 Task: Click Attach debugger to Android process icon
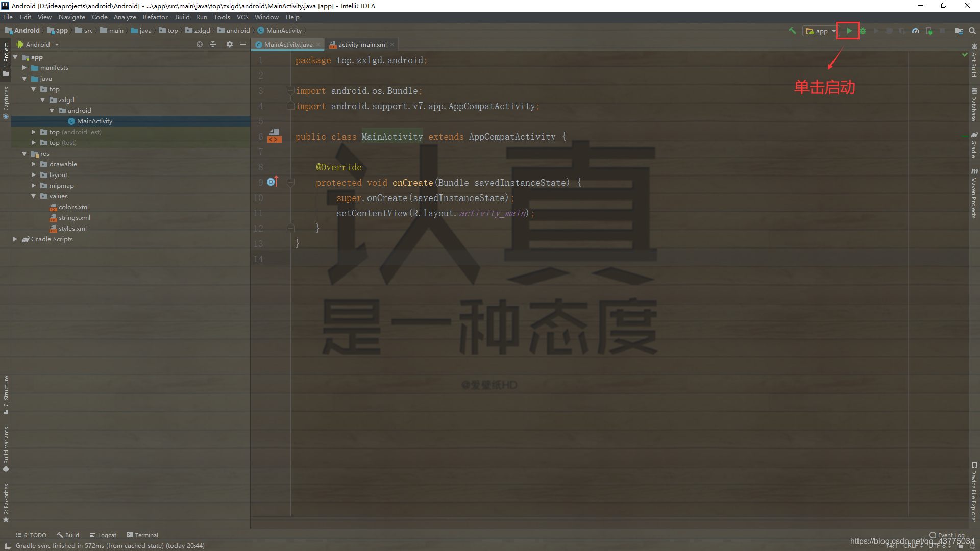(x=929, y=31)
